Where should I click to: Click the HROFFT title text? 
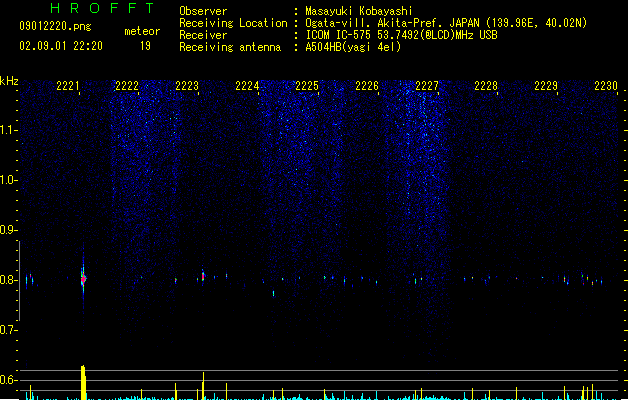click(102, 8)
